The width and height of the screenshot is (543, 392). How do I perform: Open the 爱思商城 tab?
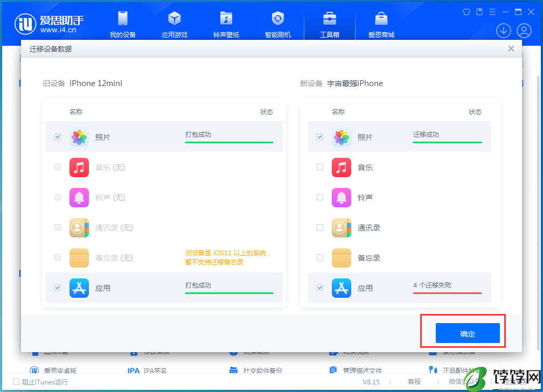coord(381,24)
